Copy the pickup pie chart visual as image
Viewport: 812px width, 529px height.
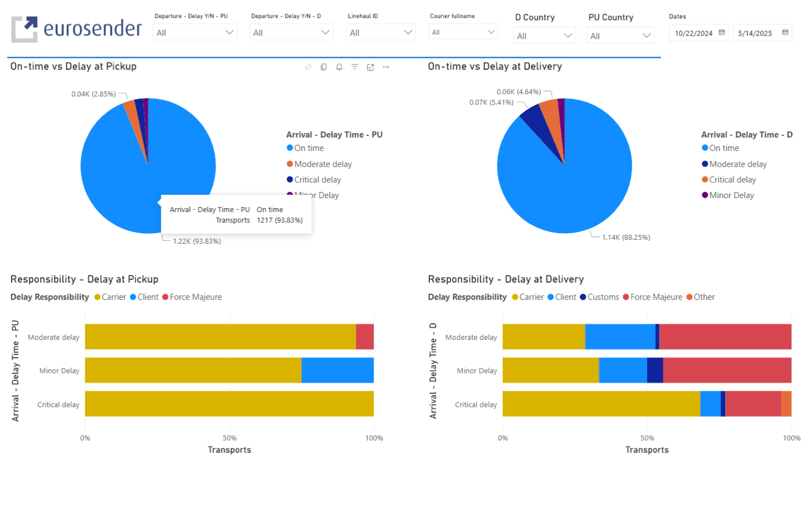323,67
